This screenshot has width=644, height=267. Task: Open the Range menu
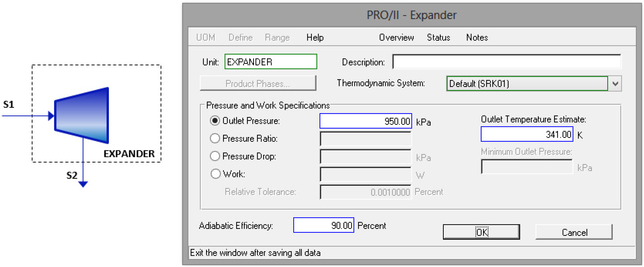click(x=277, y=37)
